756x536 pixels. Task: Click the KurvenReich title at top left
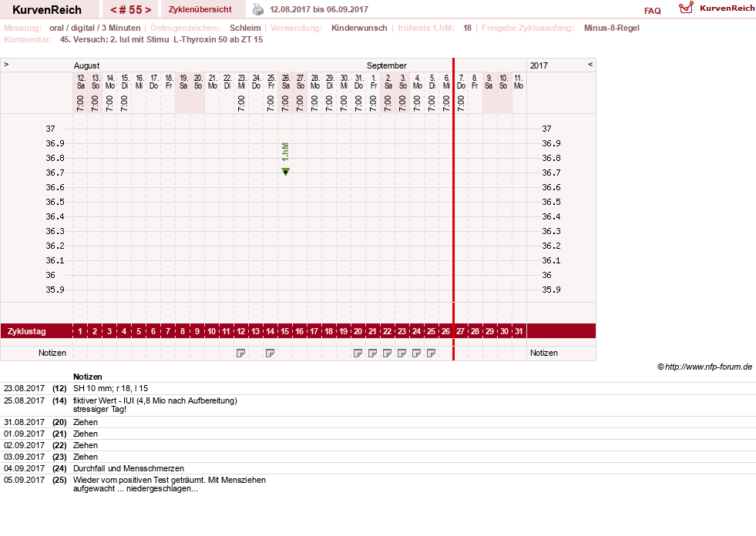(47, 10)
